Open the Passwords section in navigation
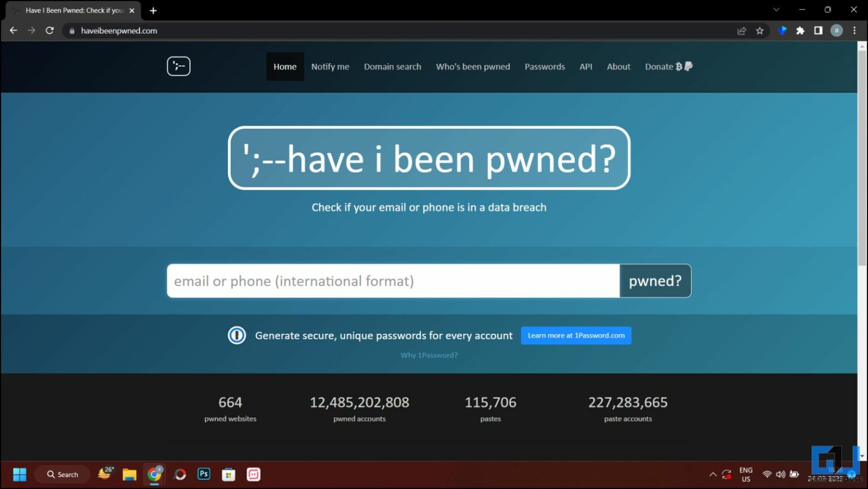 (544, 66)
